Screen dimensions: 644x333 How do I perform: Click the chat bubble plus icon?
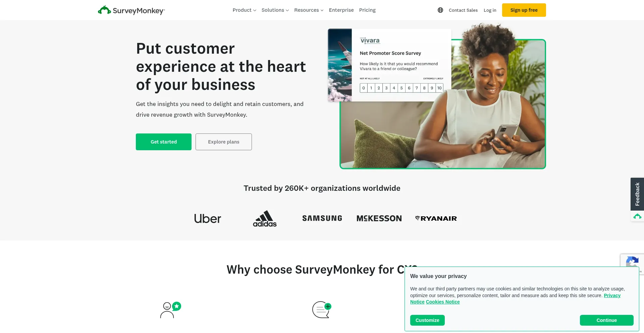coord(322,310)
